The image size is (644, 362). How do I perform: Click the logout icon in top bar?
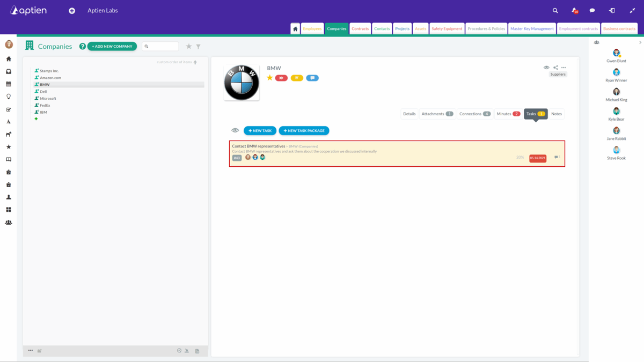tap(612, 11)
